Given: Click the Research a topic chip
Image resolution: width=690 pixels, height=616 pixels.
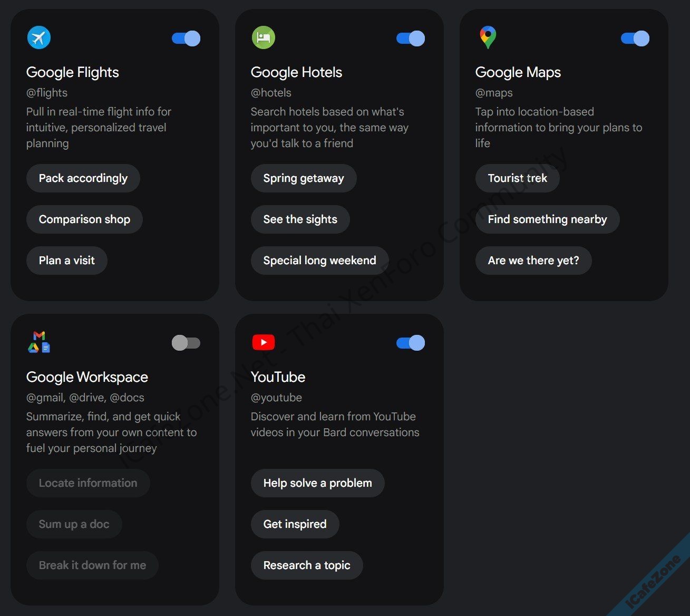Looking at the screenshot, I should coord(307,565).
